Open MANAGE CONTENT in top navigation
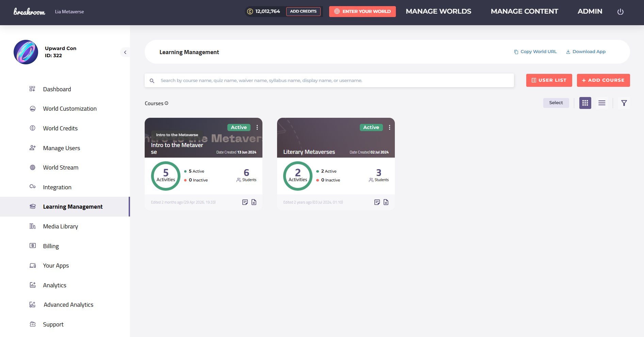 point(525,11)
